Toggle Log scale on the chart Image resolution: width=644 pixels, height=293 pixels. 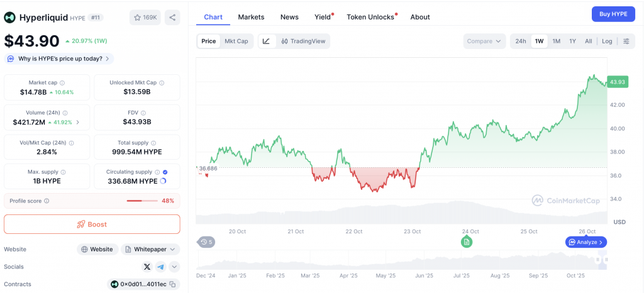(x=606, y=41)
